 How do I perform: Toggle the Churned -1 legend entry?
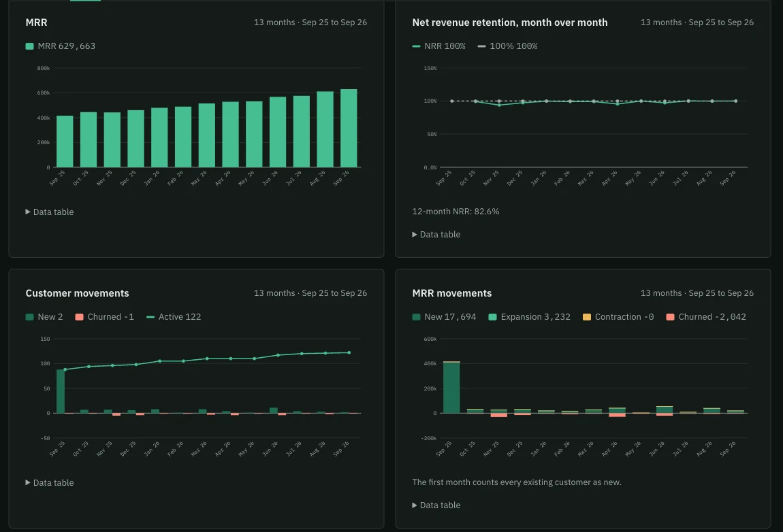104,317
